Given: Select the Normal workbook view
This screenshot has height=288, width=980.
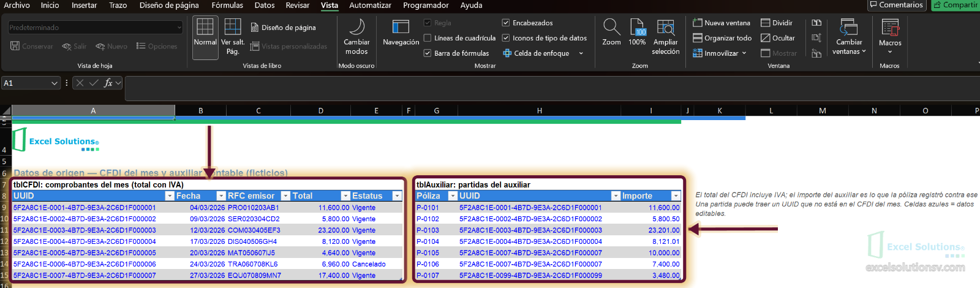Looking at the screenshot, I should (x=205, y=37).
